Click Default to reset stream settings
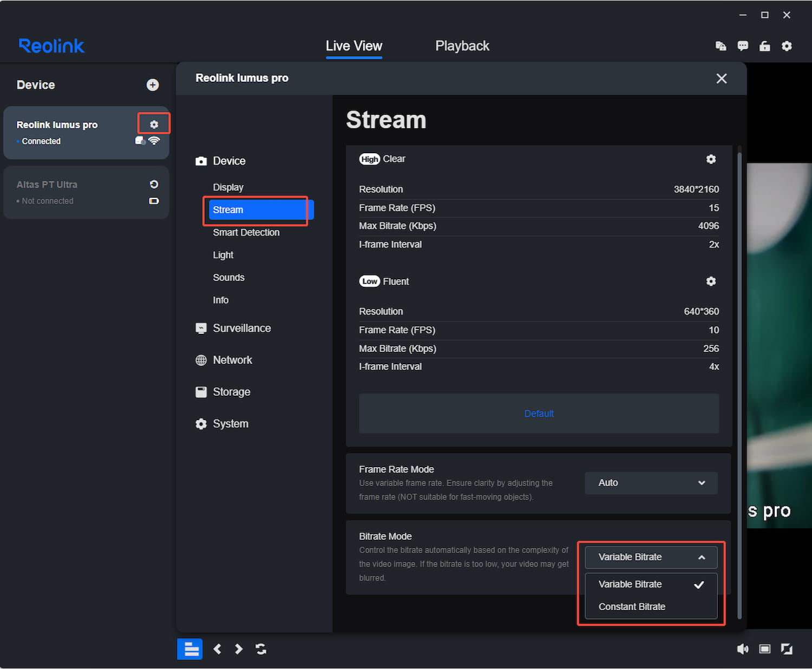 click(539, 414)
